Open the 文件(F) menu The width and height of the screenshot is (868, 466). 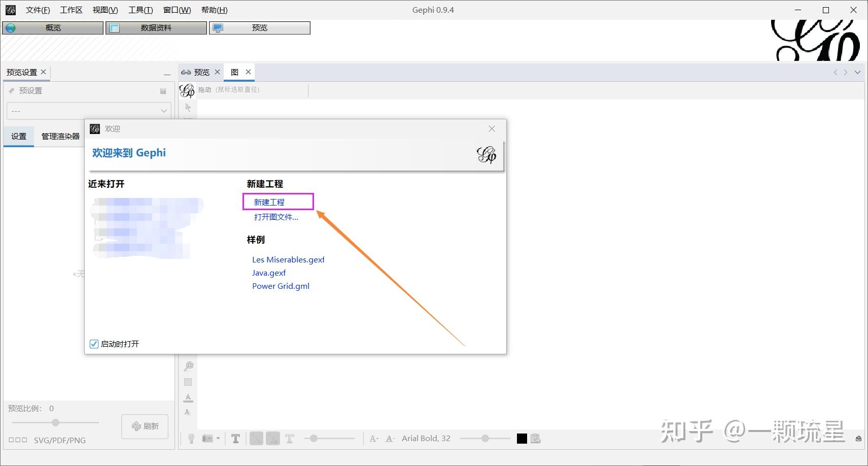pyautogui.click(x=38, y=10)
